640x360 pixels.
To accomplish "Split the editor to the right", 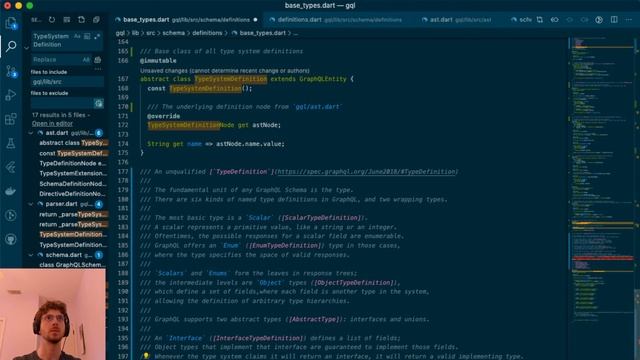I will (614, 20).
